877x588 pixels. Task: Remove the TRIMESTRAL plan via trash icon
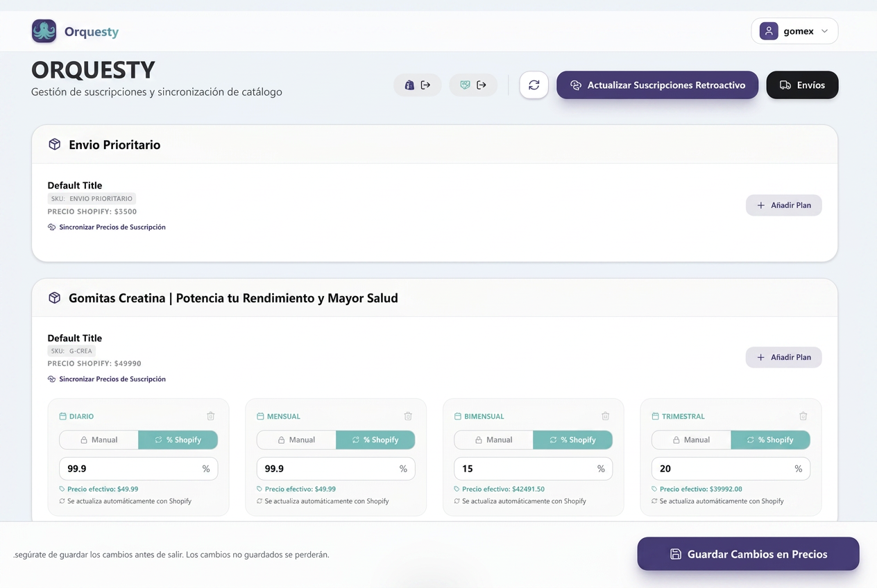[803, 416]
